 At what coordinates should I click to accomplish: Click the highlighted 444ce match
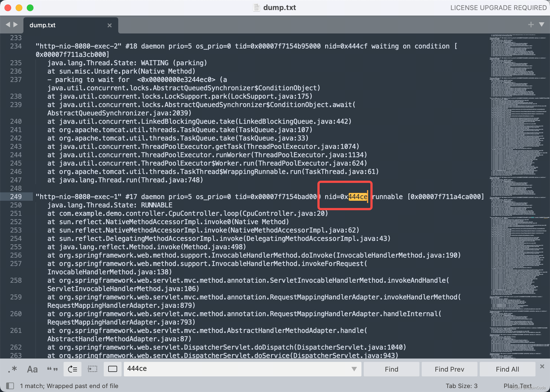click(x=358, y=197)
